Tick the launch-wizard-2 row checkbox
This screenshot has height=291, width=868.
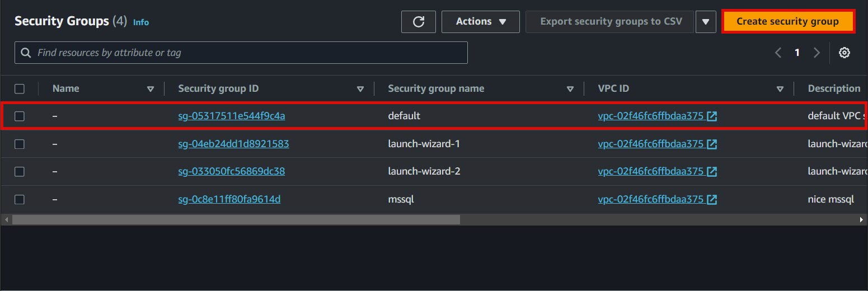point(20,171)
